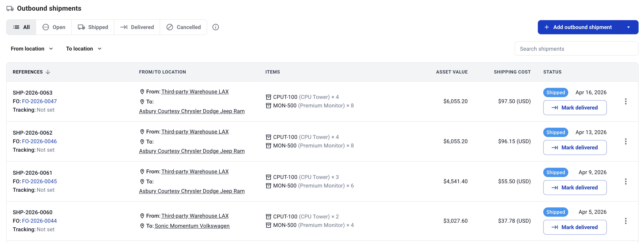Select the All tab
The height and width of the screenshot is (243, 644).
(21, 27)
